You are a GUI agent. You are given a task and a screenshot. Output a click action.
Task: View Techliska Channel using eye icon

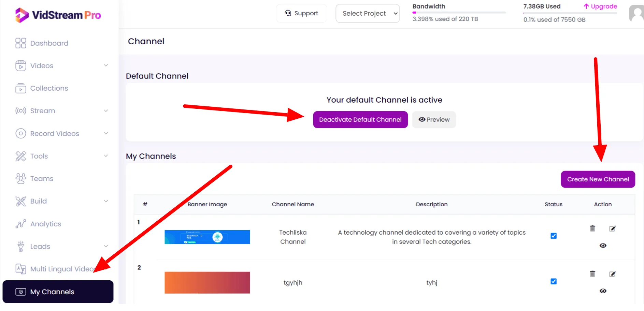[x=603, y=246]
